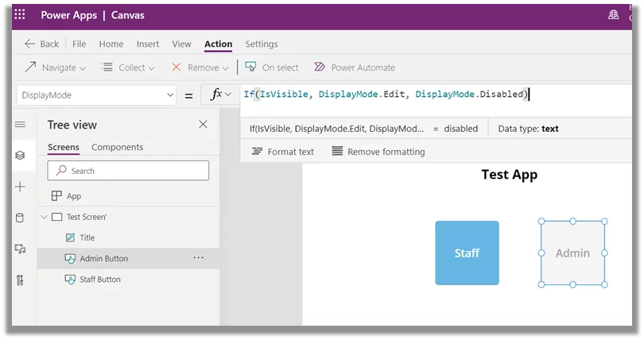Open the File menu
Screen dimensions: 644x340
80,44
